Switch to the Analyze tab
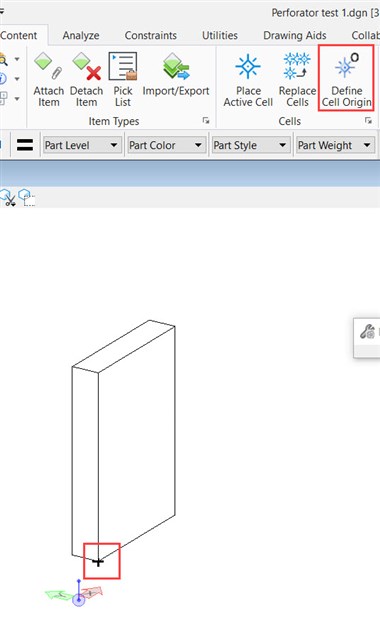 [81, 35]
